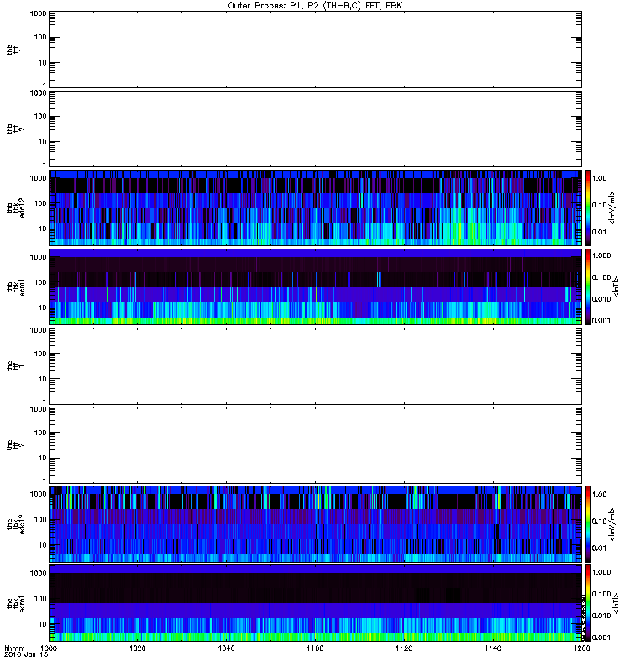Click "0.010" on the thb scm1 colorbar scale
The width and height of the screenshot is (630, 672).
[601, 299]
